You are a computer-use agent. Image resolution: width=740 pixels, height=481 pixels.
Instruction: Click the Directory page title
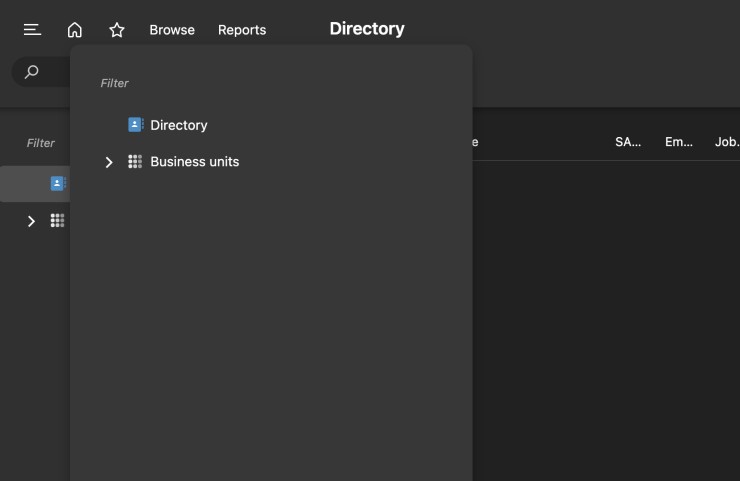coord(367,29)
